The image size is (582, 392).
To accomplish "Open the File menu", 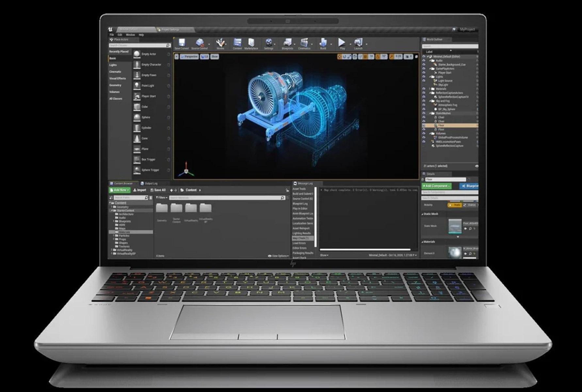I will click(x=112, y=35).
